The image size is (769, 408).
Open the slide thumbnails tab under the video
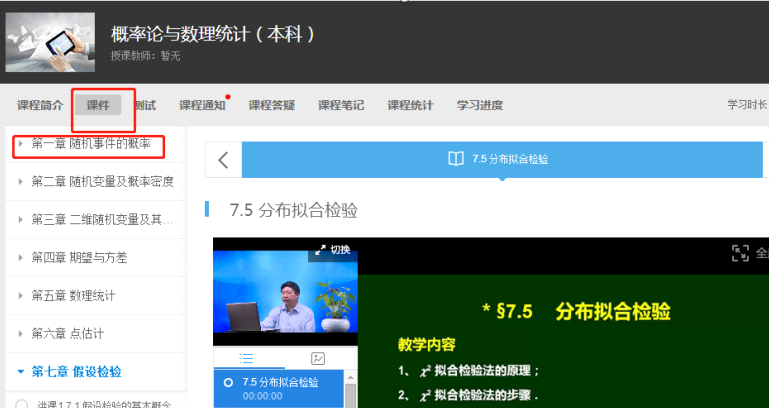tap(317, 358)
